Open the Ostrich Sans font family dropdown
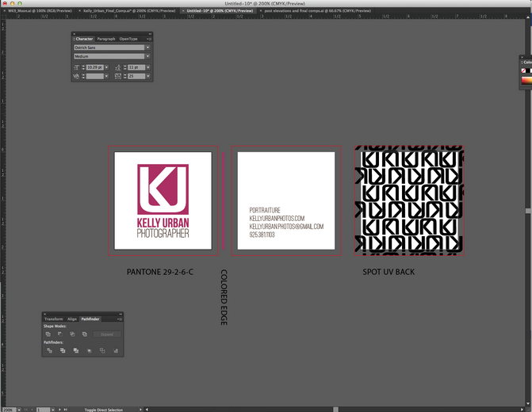Viewport: 532px width, 412px height. 148,48
